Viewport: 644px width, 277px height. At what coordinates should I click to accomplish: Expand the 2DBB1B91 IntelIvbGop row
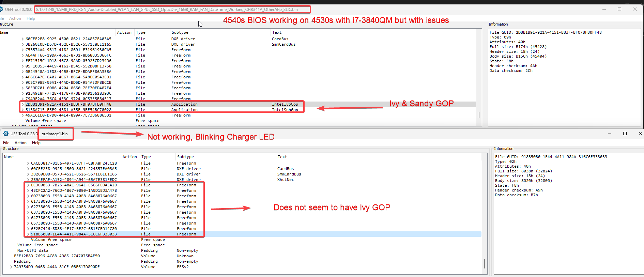tap(23, 104)
